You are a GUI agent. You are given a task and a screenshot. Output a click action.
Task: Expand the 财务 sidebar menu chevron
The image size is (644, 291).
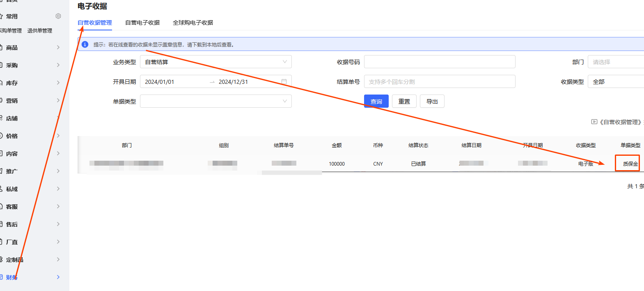58,277
